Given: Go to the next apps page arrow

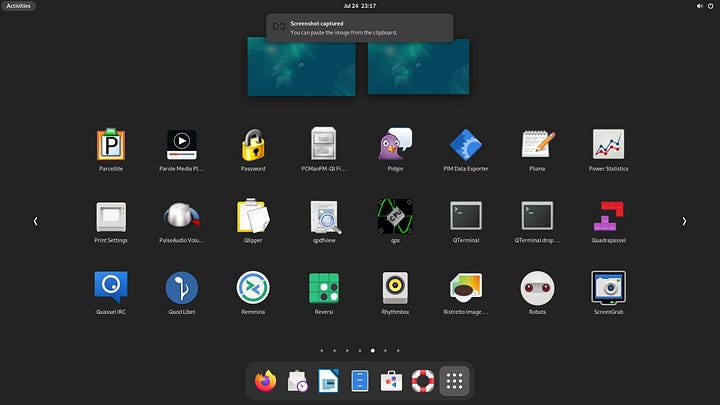Looking at the screenshot, I should click(684, 221).
